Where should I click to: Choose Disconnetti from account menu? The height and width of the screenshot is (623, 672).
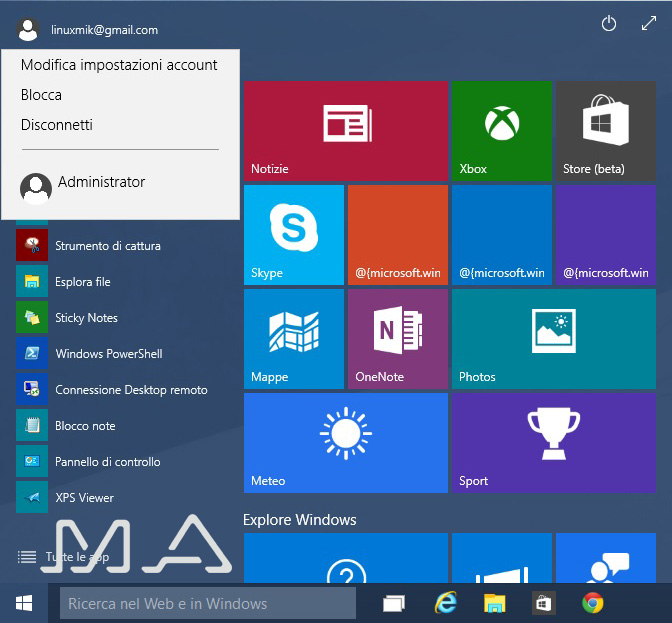tap(57, 125)
